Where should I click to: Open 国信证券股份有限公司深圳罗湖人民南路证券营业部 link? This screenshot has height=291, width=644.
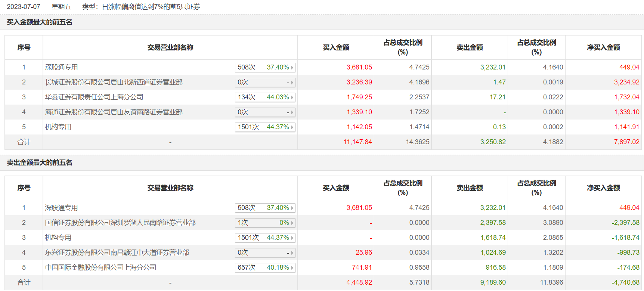(120, 223)
